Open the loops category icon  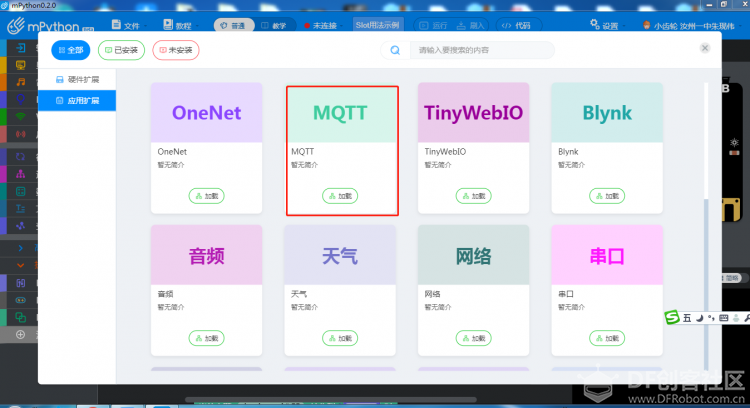pos(21,156)
